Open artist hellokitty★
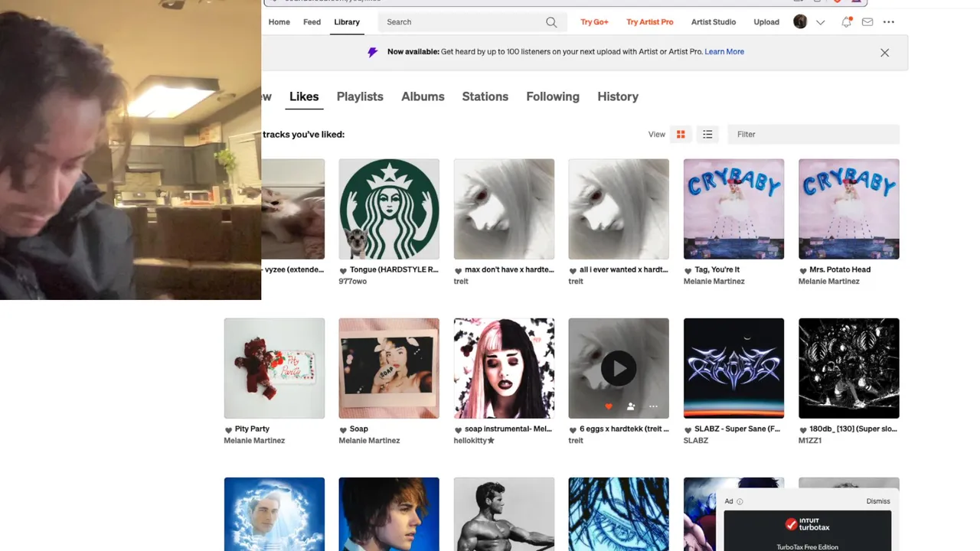Image resolution: width=980 pixels, height=551 pixels. pyautogui.click(x=474, y=441)
